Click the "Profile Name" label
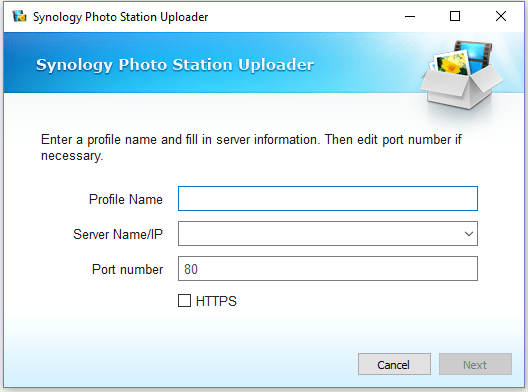 126,199
